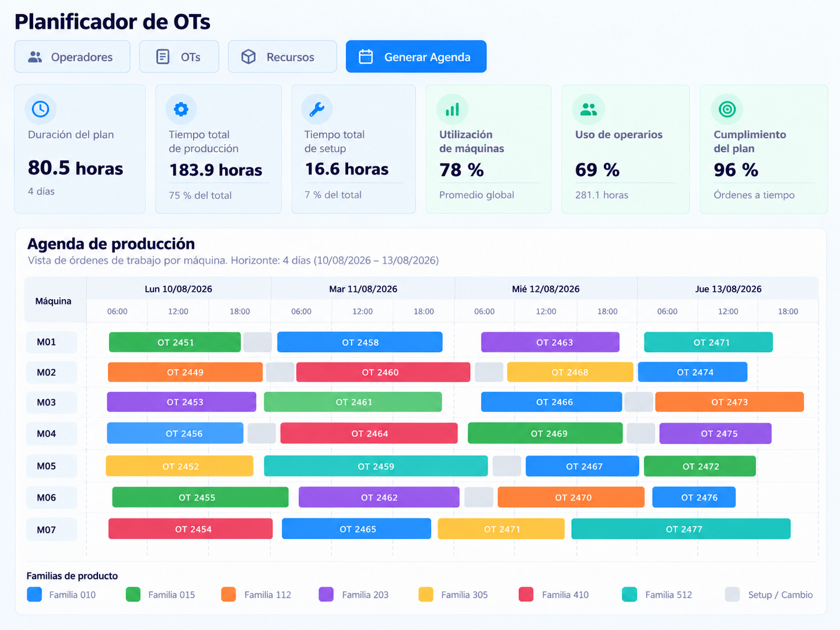Click the red Familia 410 legend swatch
Viewport: 840px width, 630px height.
[526, 595]
